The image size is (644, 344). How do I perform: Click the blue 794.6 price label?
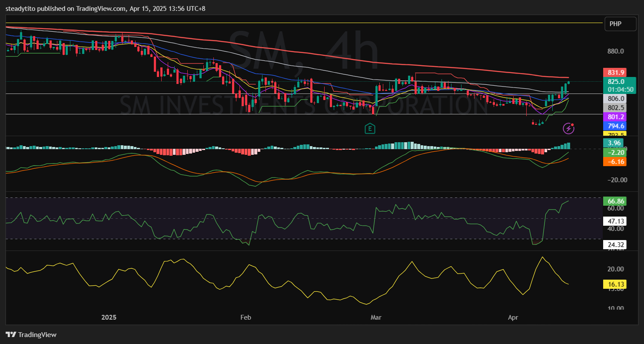616,126
